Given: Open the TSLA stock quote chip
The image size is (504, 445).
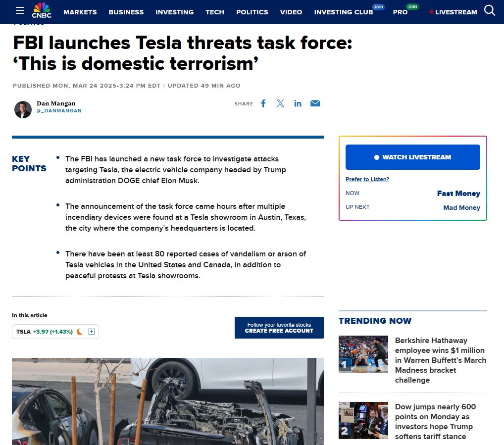Looking at the screenshot, I should [55, 332].
